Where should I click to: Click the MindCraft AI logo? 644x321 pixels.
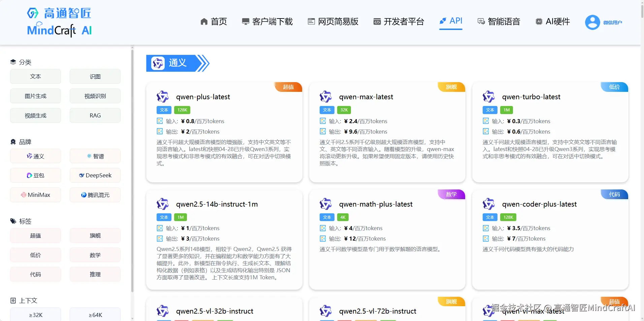pos(59,22)
